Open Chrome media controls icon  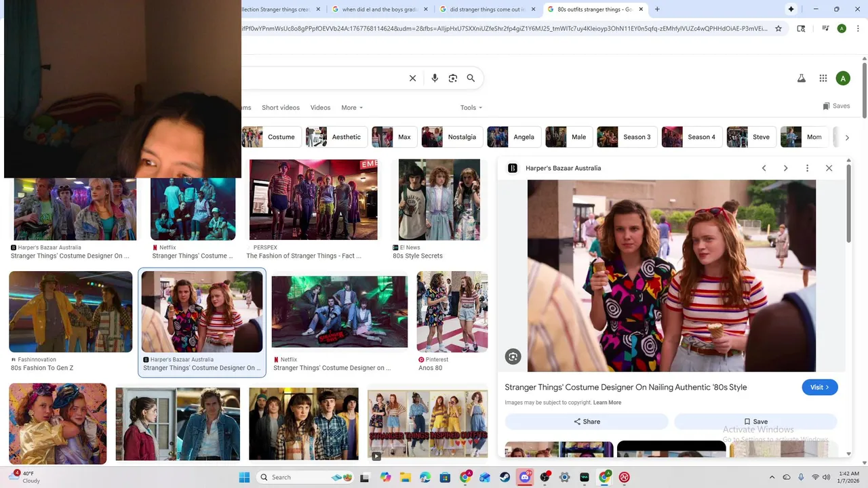[x=825, y=28]
